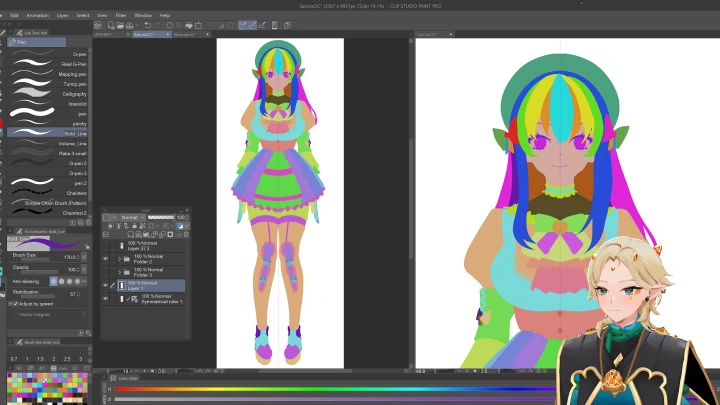Click the hue rainbow slider in Color Slider
This screenshot has height=405, width=720.
[335, 389]
